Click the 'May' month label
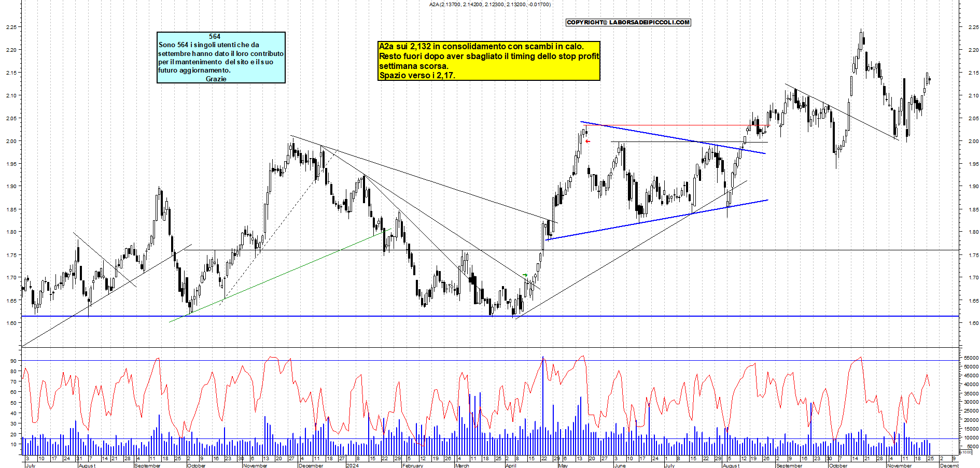980x468 pixels. tap(563, 465)
